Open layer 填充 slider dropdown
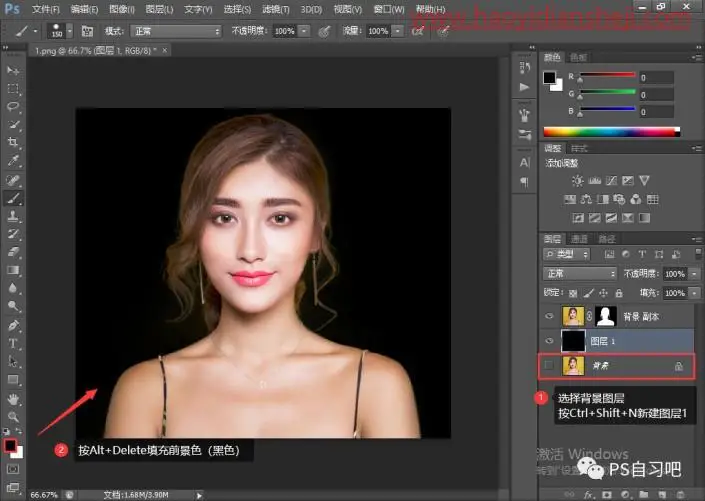Viewport: 705px width, 501px height. point(695,293)
